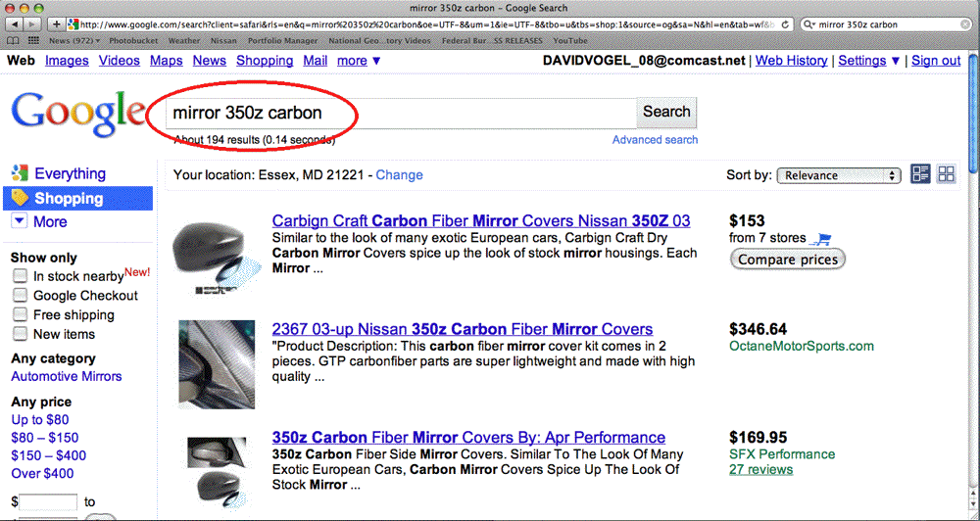Open the Maps tab

pos(167,61)
